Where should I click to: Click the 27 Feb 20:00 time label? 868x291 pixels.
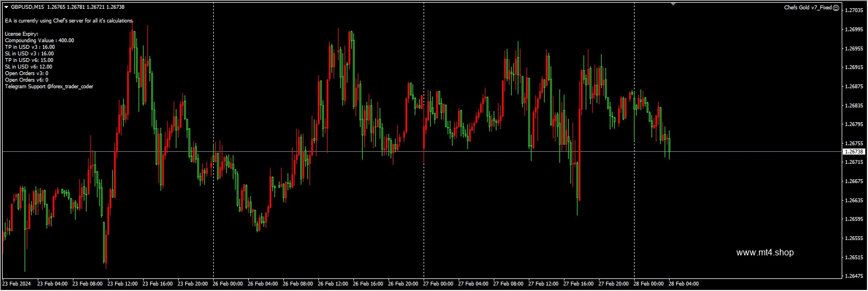pyautogui.click(x=614, y=284)
